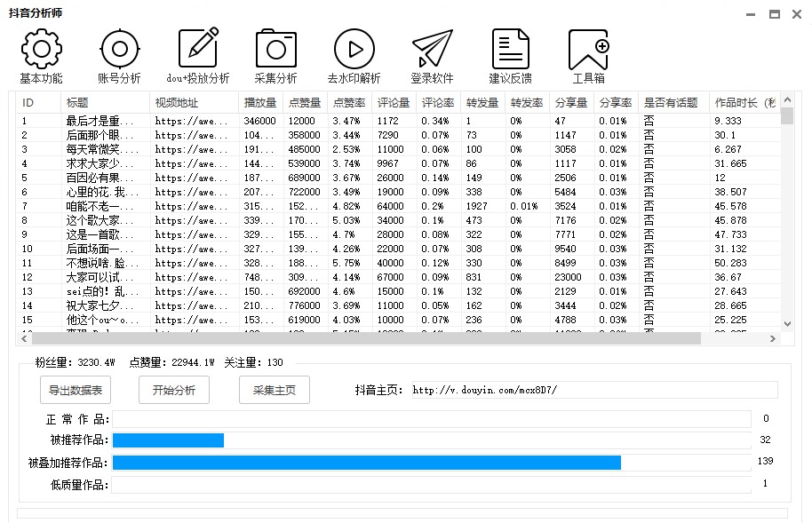Sort by 播放量 column header

(x=261, y=102)
